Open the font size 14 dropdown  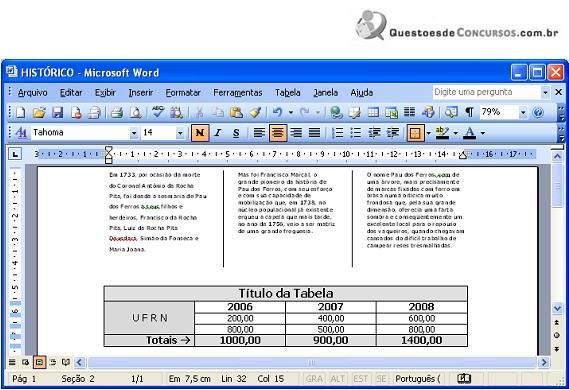tap(180, 133)
